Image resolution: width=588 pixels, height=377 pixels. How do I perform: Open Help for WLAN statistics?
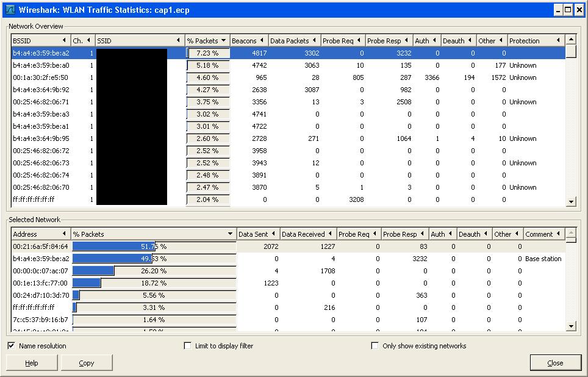(x=31, y=362)
